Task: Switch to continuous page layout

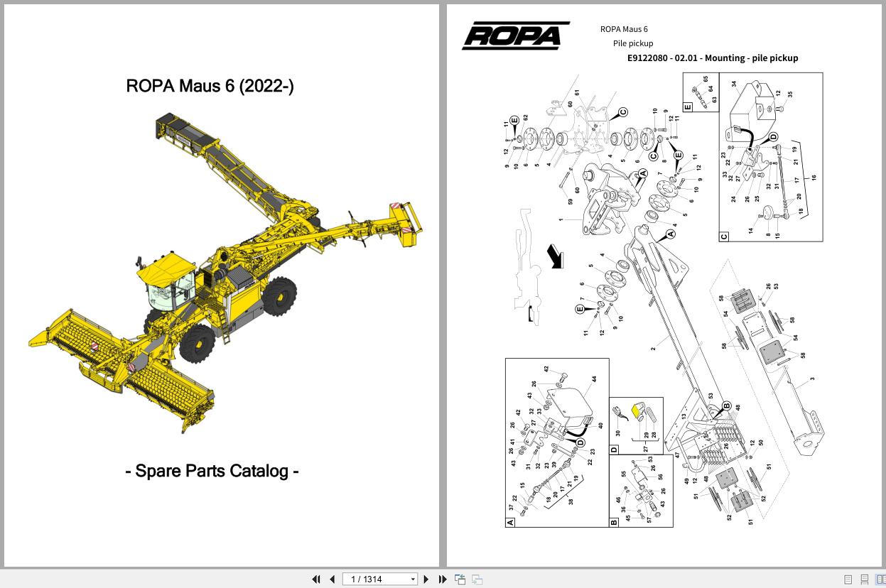Action: [x=865, y=579]
